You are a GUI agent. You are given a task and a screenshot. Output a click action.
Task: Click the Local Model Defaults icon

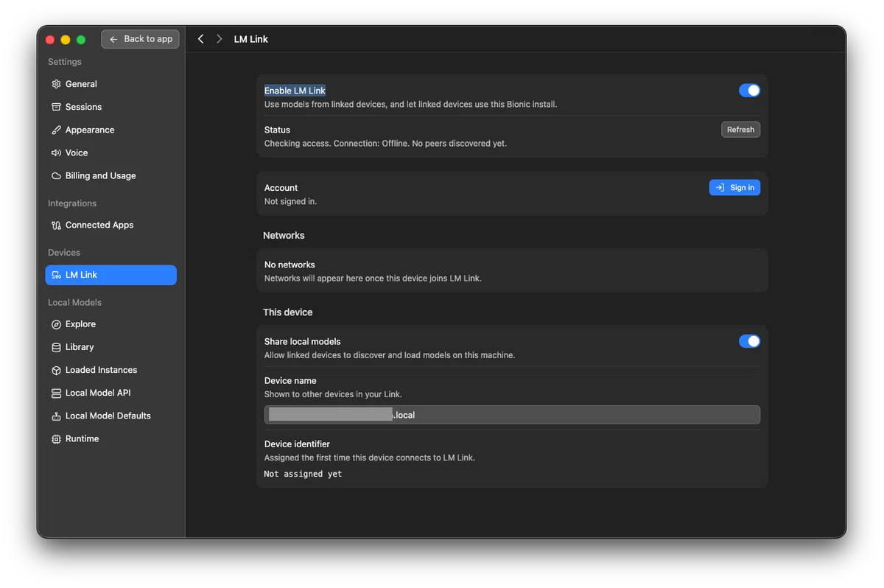tap(56, 416)
